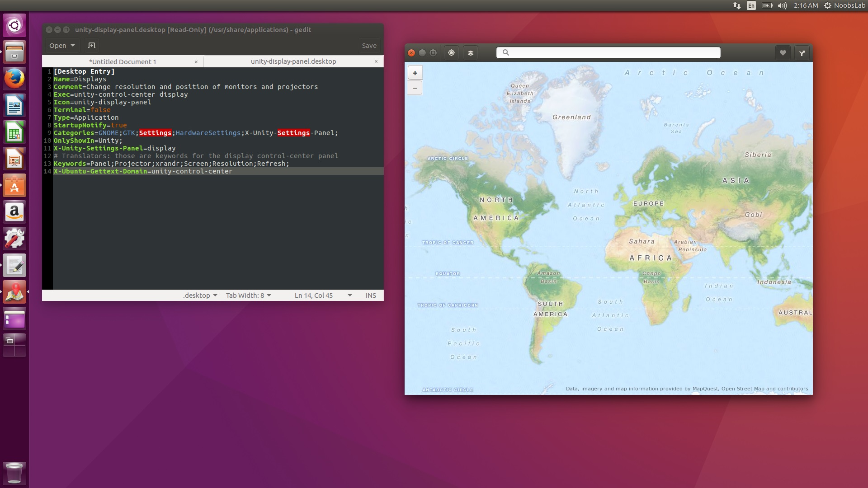
Task: Click the Greenland label on the map
Action: [x=571, y=117]
